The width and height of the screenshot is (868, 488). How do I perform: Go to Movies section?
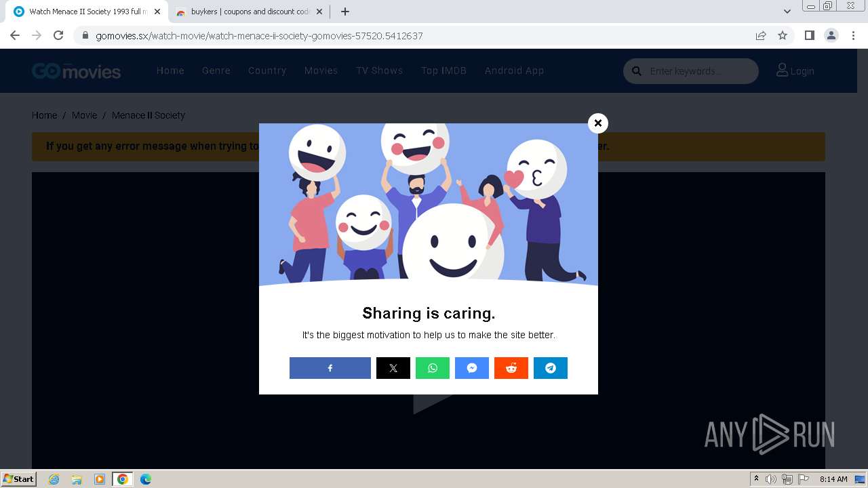(321, 70)
